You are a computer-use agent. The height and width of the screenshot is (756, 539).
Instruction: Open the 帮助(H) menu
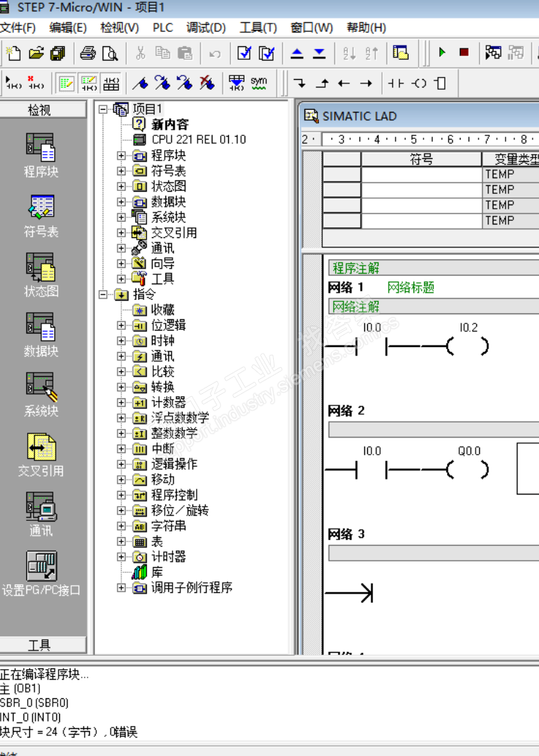coord(366,28)
